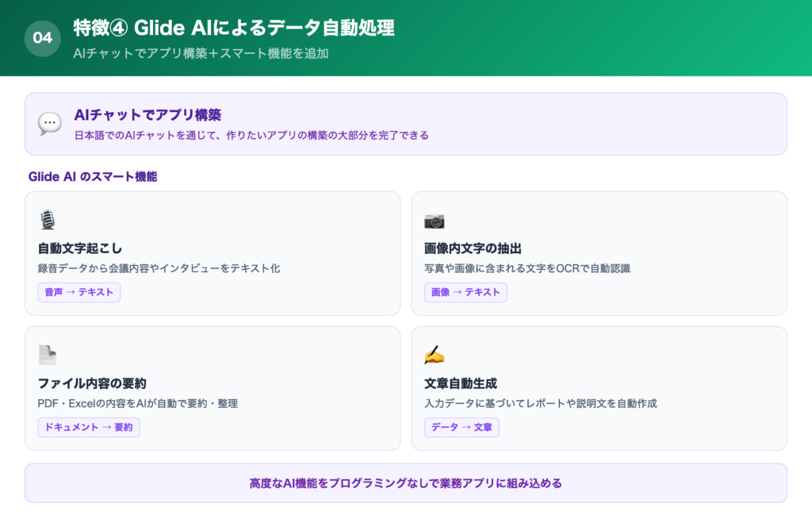This screenshot has width=812, height=519.
Task: Enable the データ → 文章 feature tag
Action: click(x=462, y=427)
